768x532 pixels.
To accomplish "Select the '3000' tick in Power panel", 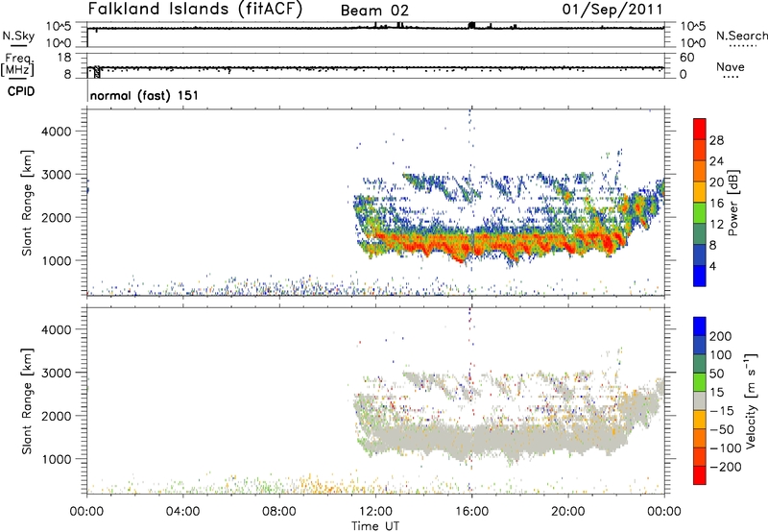I will click(56, 175).
